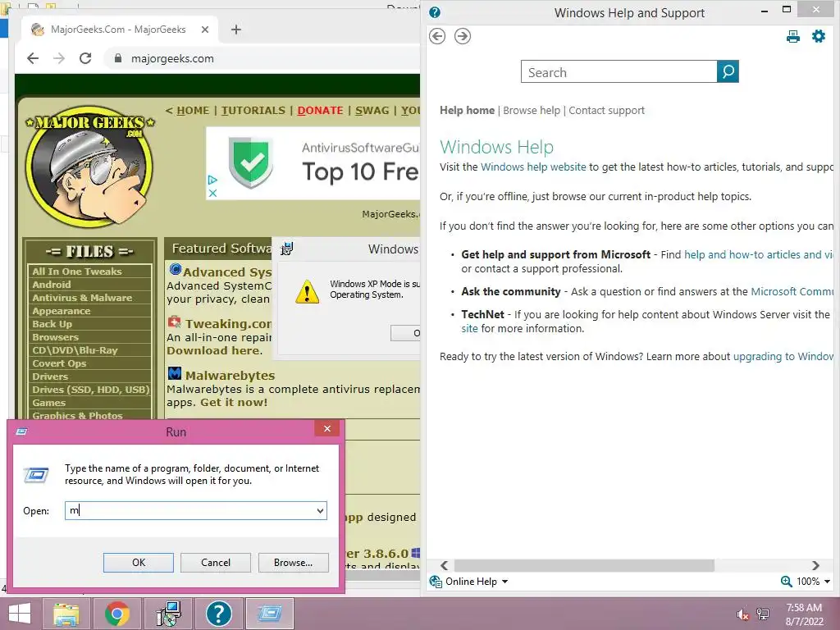Click the Windows XP Mode taskbar icon
840x630 pixels.
coord(168,614)
